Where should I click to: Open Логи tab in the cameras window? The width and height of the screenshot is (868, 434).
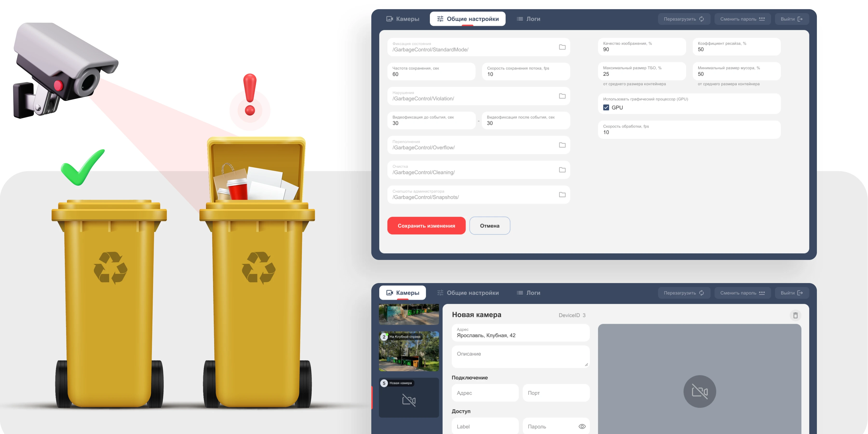[528, 293]
